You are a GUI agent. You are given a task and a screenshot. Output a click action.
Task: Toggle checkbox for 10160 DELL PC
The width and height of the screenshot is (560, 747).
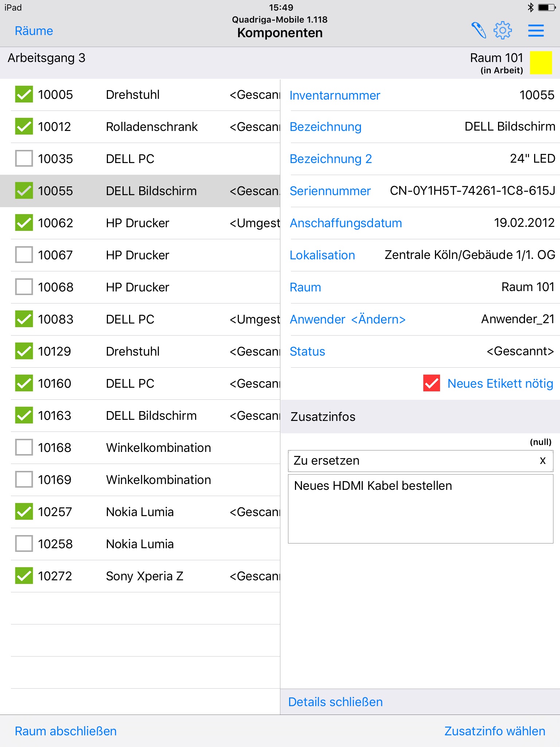pos(24,383)
